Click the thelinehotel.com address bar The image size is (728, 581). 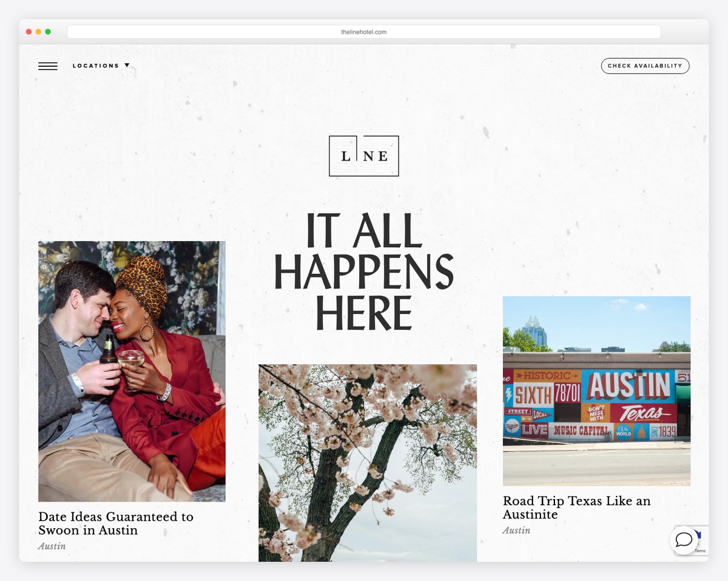[364, 32]
